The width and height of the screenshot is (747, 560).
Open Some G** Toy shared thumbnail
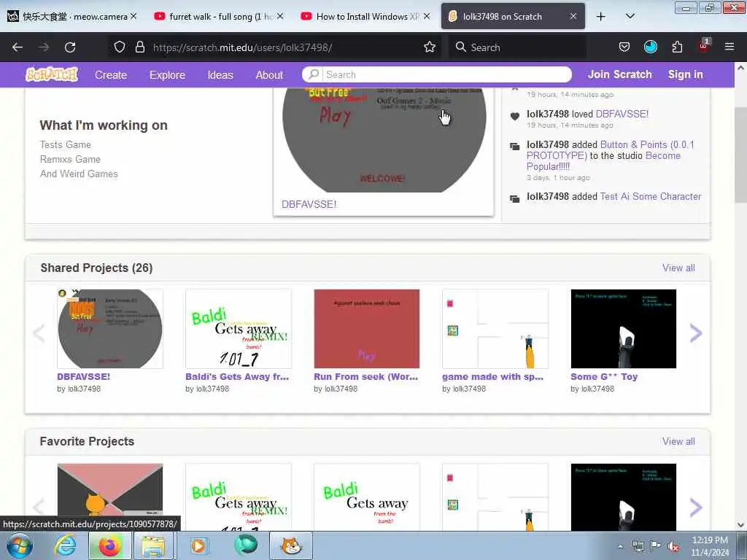(624, 329)
